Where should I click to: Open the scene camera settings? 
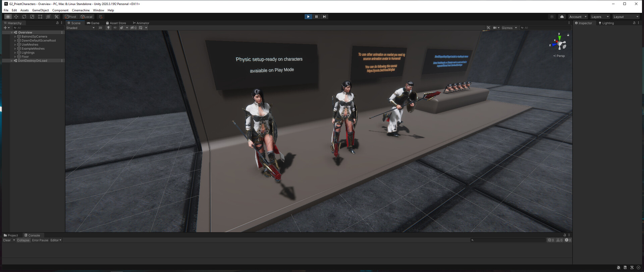coord(496,28)
